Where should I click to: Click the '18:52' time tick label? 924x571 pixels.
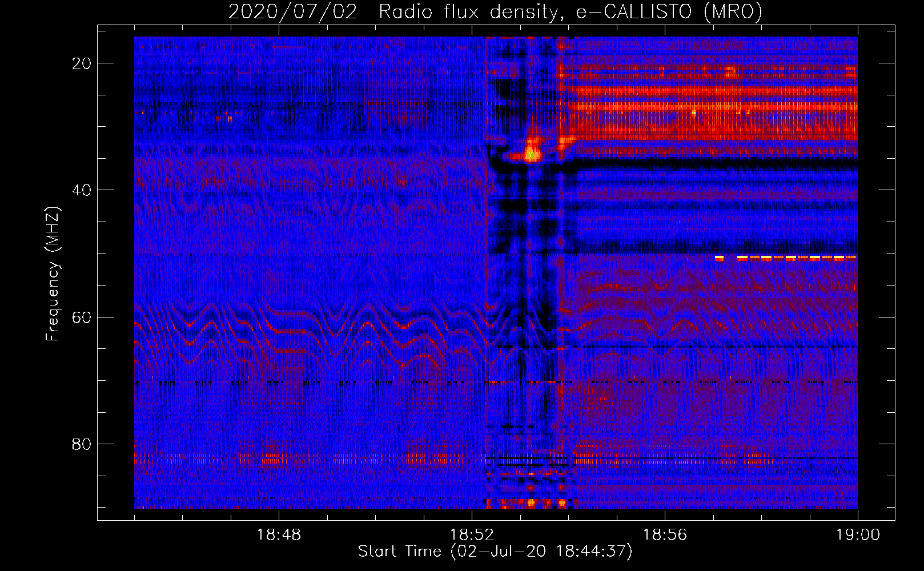click(472, 535)
